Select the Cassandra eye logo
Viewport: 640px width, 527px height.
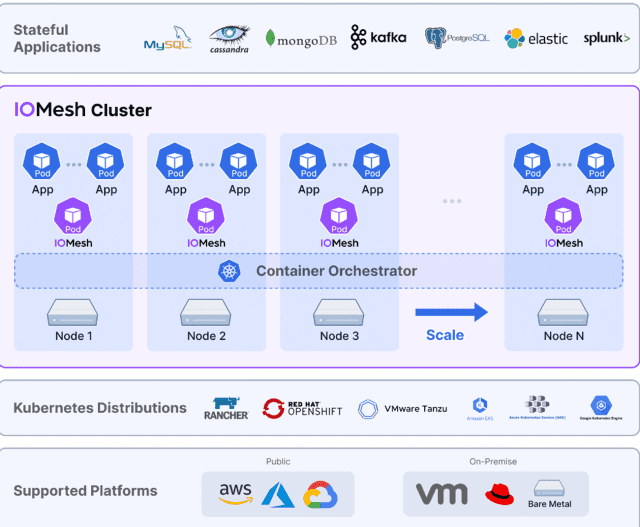coord(229,39)
